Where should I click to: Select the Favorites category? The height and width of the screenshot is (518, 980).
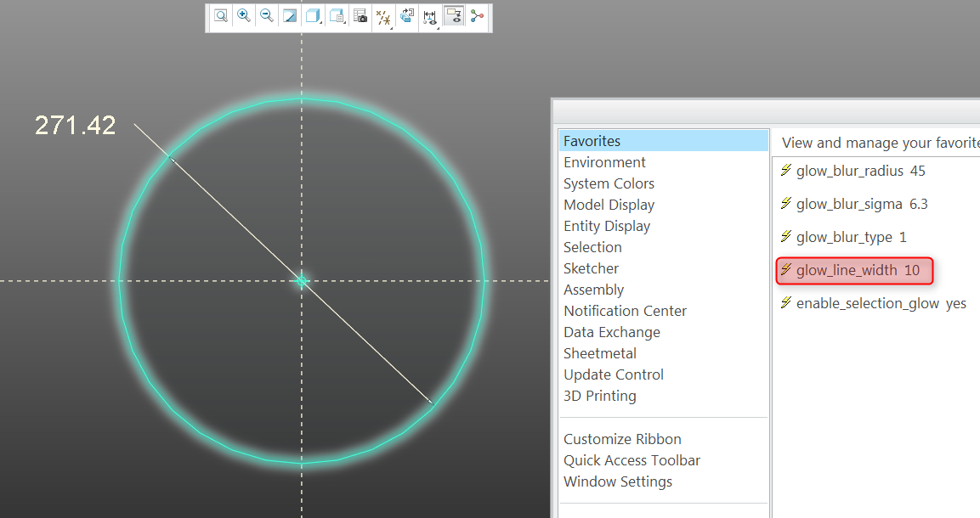coord(664,141)
